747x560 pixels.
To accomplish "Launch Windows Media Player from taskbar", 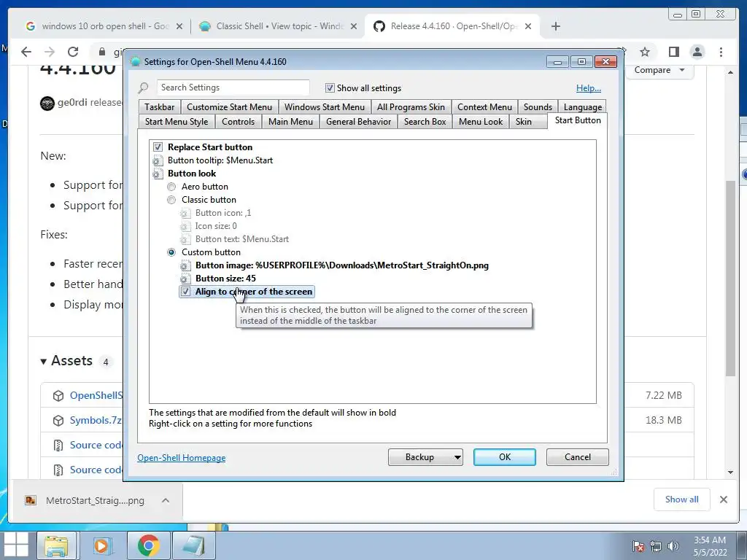I will point(102,545).
